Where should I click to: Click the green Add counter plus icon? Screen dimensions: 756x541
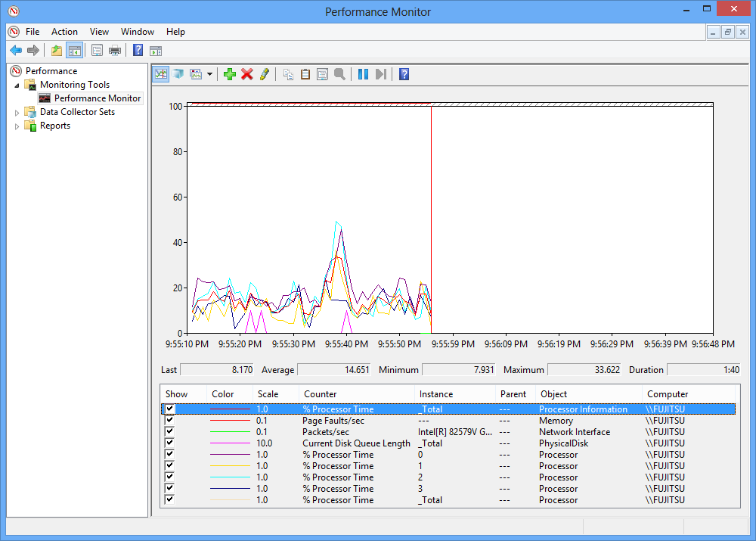[x=230, y=74]
